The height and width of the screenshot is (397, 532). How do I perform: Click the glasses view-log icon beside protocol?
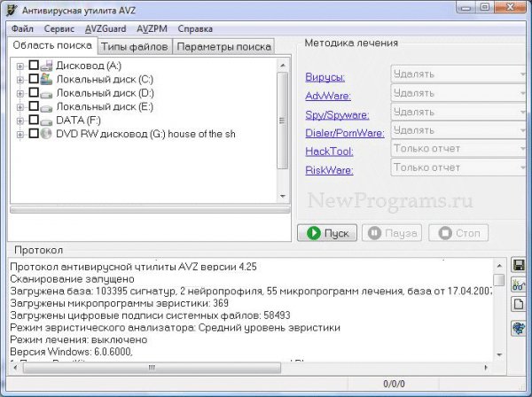519,284
